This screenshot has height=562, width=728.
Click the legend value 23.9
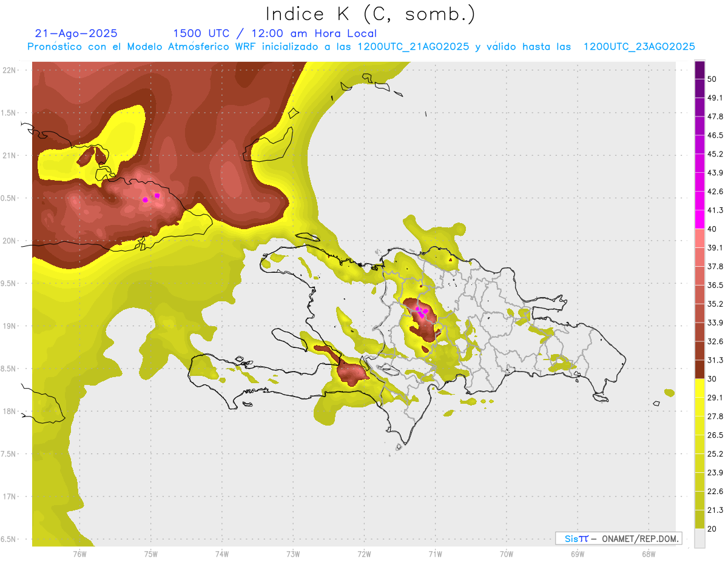[x=715, y=473]
